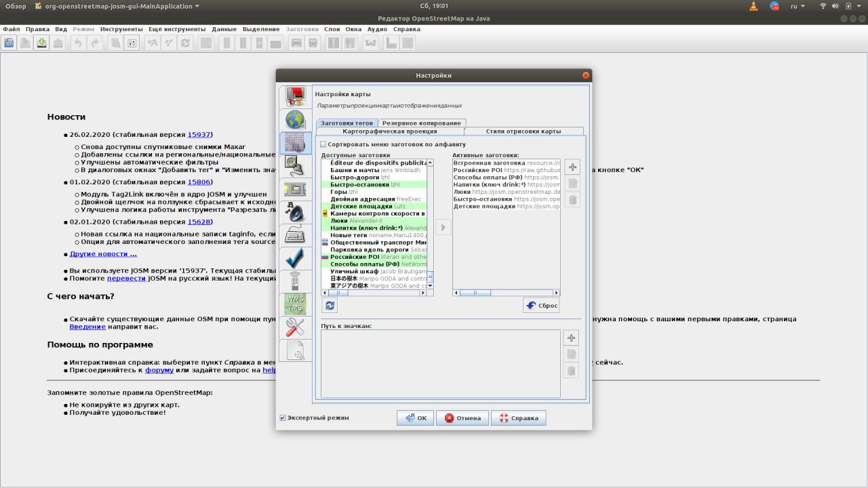The image size is (868, 488).
Task: Delete the selected active preset with trash icon
Action: (x=572, y=200)
